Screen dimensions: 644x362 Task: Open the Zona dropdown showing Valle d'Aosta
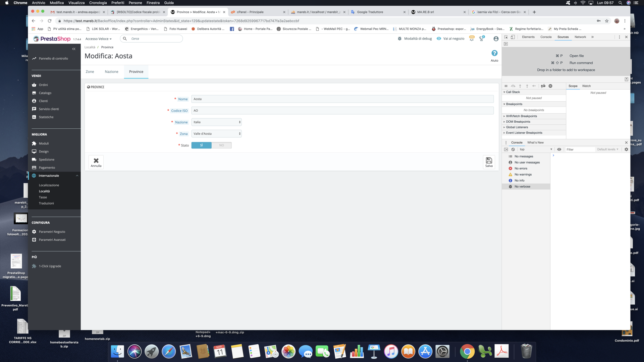216,134
